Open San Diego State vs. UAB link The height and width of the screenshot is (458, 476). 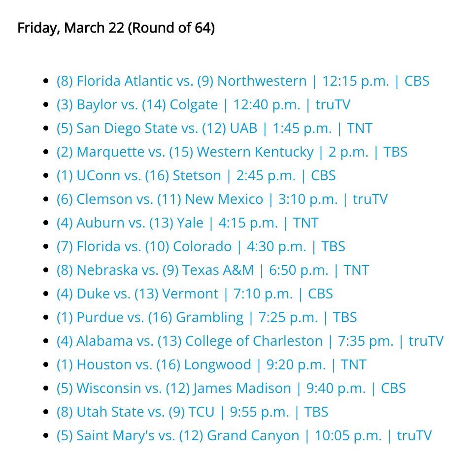pyautogui.click(x=214, y=129)
